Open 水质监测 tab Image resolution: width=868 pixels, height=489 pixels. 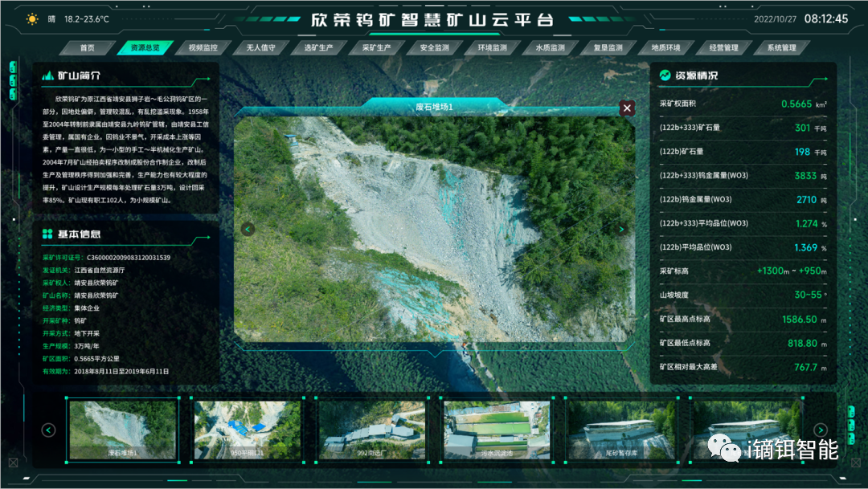tap(550, 48)
